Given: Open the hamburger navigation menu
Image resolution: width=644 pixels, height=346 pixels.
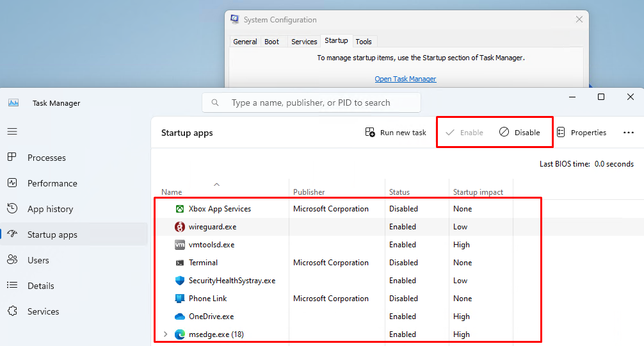Looking at the screenshot, I should click(x=12, y=131).
